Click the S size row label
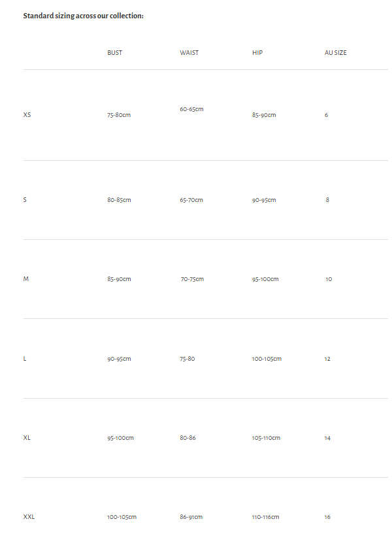392x534 pixels. [25, 200]
